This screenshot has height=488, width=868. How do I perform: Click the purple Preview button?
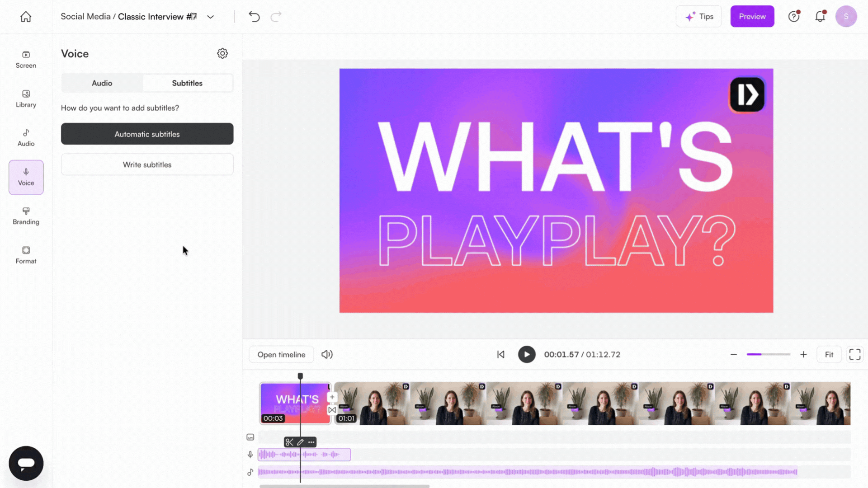tap(752, 16)
